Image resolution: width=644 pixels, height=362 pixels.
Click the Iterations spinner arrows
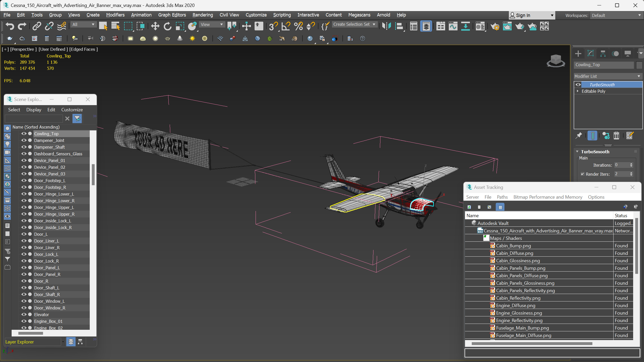click(x=631, y=165)
